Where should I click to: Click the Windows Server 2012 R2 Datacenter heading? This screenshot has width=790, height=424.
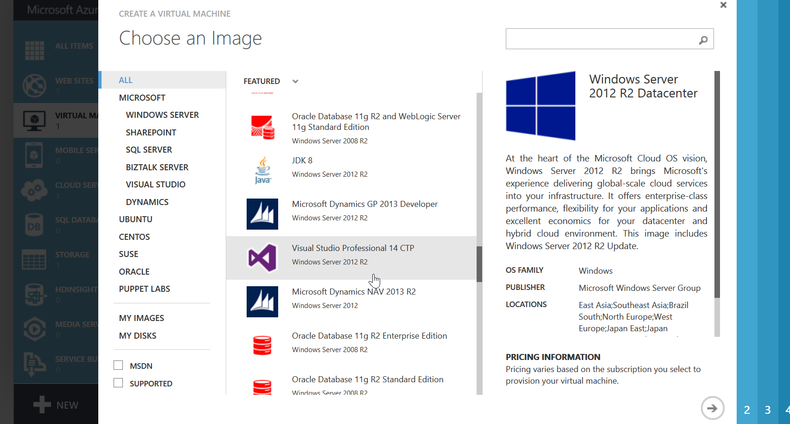643,86
